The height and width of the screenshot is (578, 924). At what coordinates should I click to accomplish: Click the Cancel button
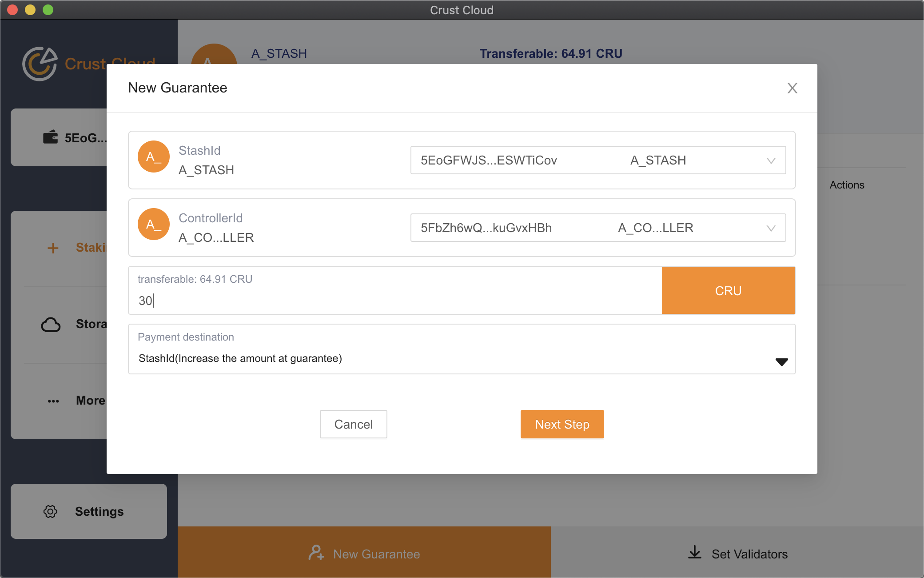[353, 424]
